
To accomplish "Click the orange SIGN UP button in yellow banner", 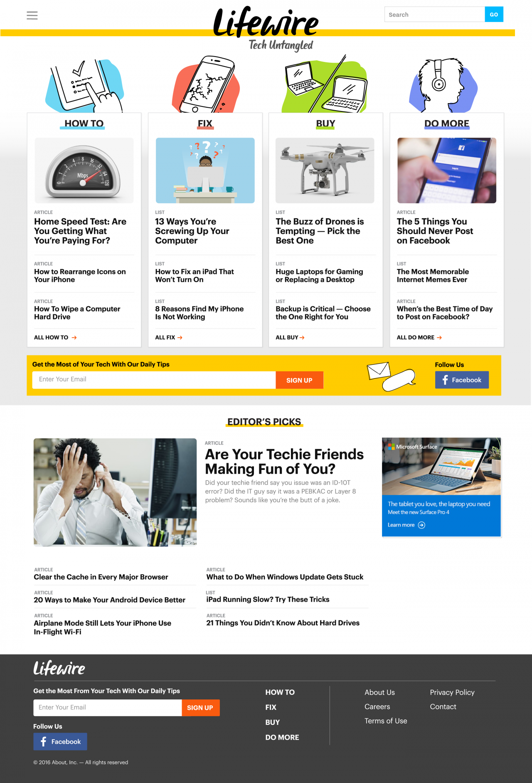I will click(299, 380).
